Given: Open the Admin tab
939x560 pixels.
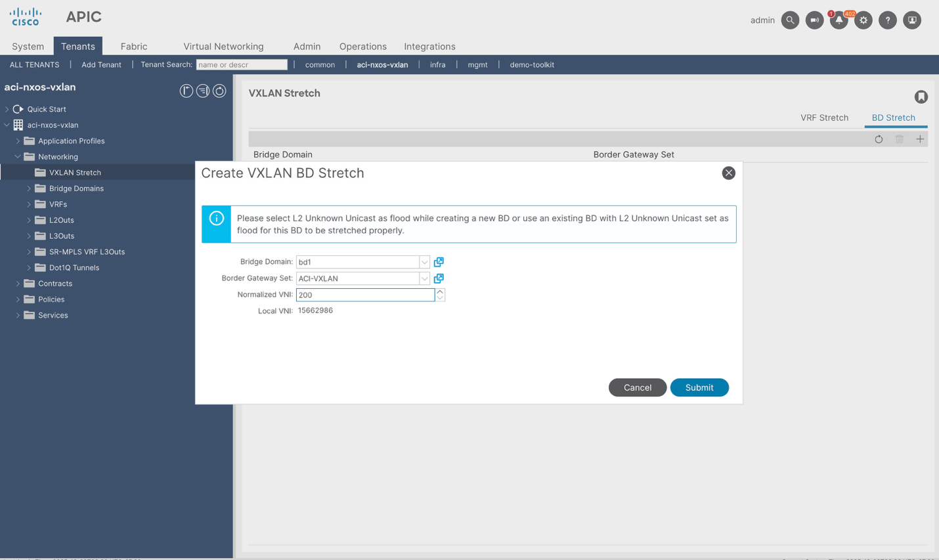Looking at the screenshot, I should [307, 47].
